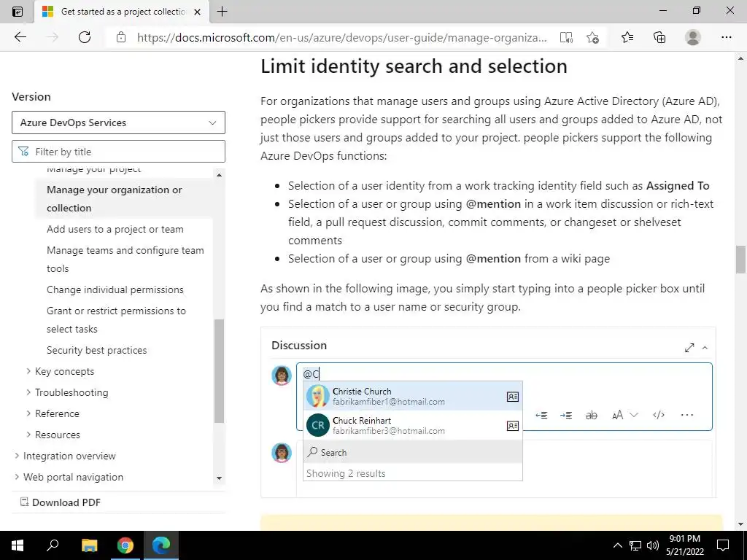
Task: Open File Explorer from the taskbar
Action: point(89,545)
